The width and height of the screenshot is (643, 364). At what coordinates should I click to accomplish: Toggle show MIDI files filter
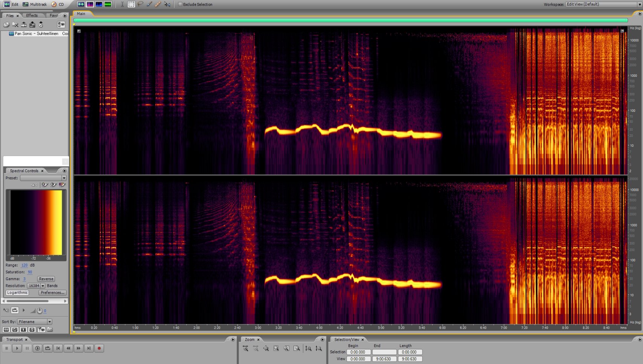32,329
